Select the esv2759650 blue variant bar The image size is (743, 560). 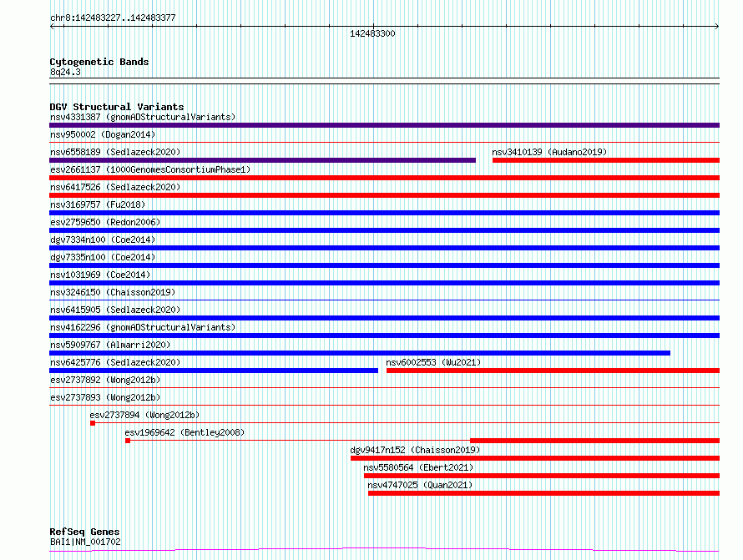pos(384,230)
